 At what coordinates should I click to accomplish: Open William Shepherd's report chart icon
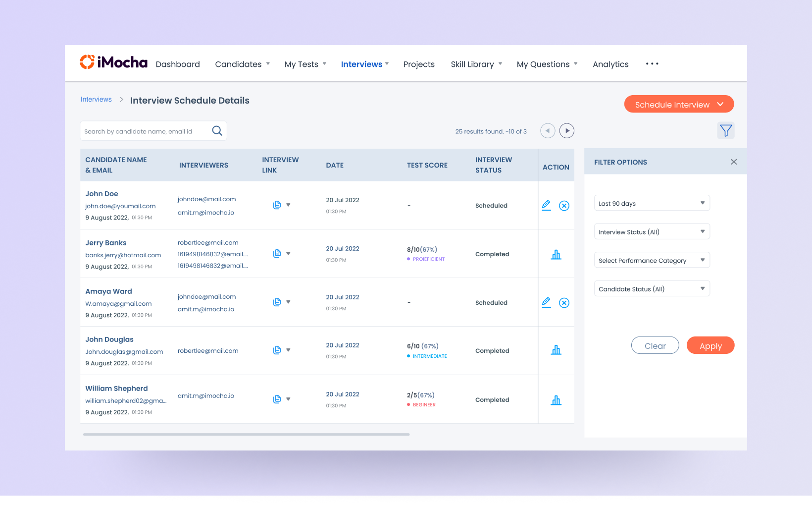pyautogui.click(x=556, y=400)
